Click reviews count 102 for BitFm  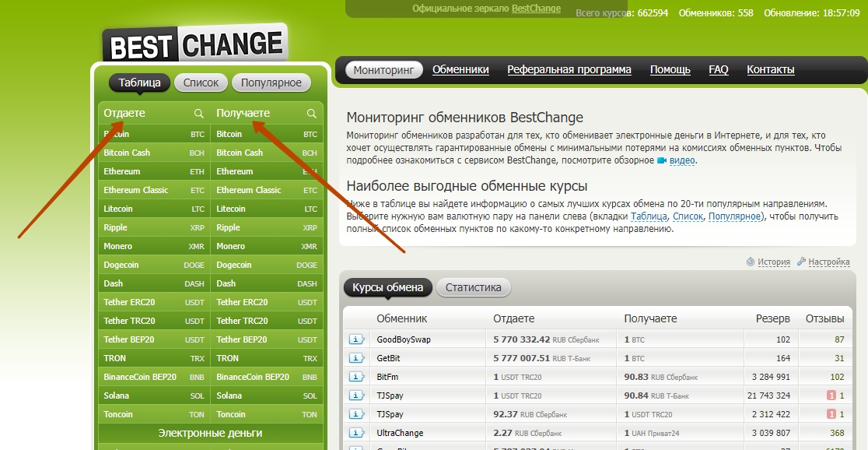[x=837, y=377]
